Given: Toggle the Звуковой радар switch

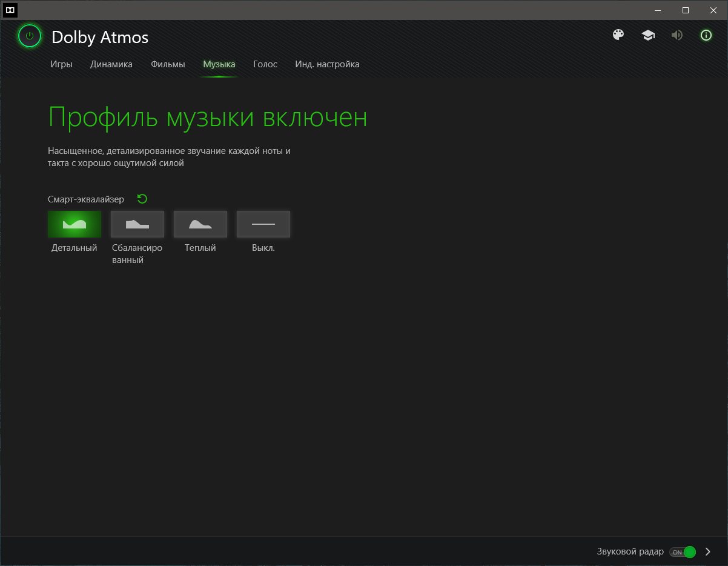Looking at the screenshot, I should tap(683, 552).
